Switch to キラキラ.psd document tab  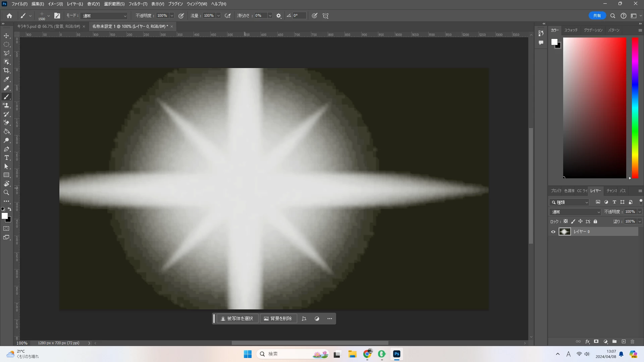[49, 26]
